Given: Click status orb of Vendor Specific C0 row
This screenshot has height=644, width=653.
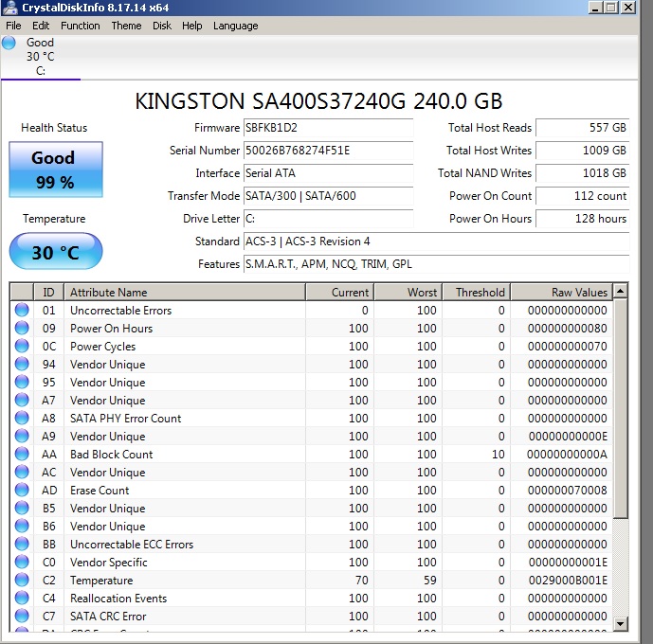Looking at the screenshot, I should [x=22, y=562].
